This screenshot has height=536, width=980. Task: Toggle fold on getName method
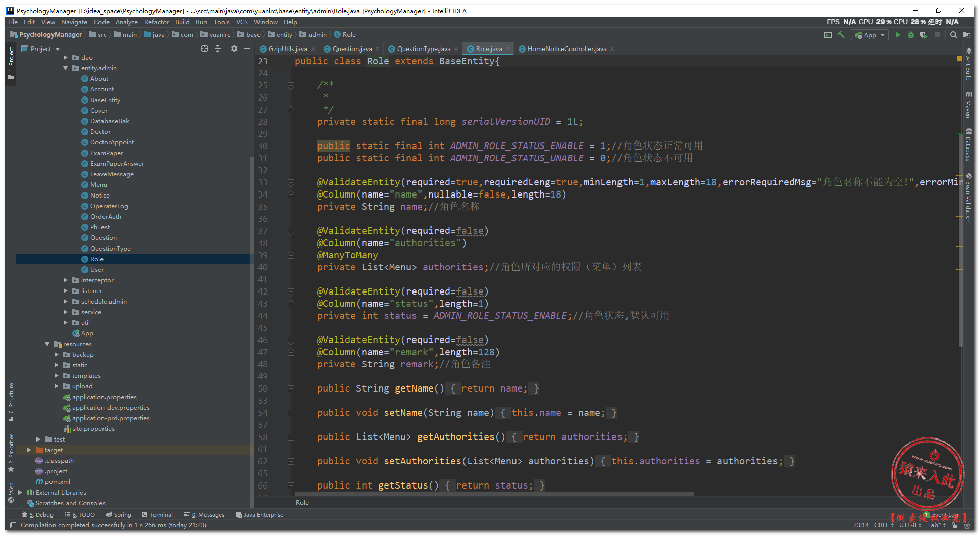click(x=291, y=388)
